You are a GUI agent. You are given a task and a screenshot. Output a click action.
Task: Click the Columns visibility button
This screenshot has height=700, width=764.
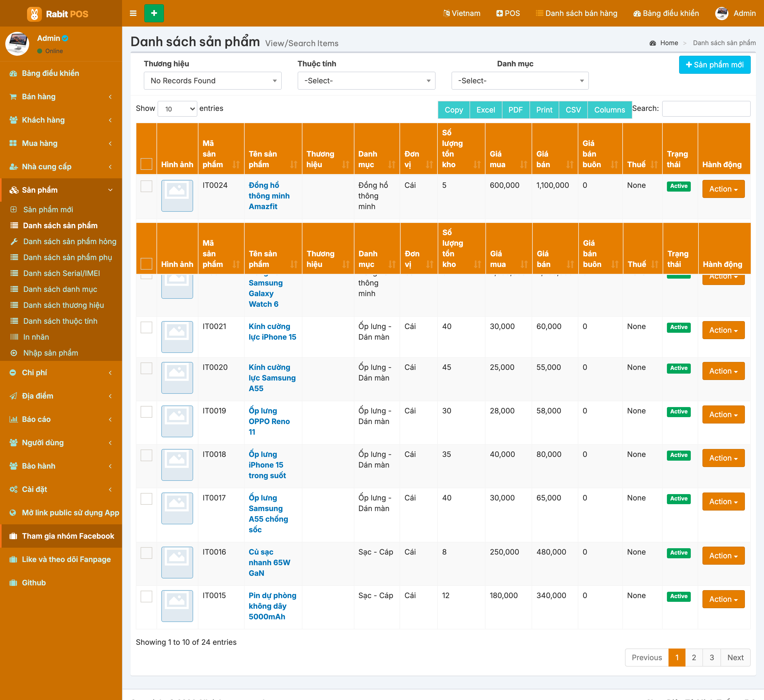[x=609, y=110]
